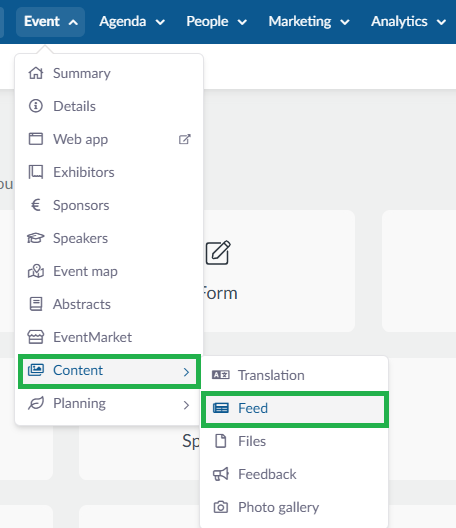
Task: Click the EventMarket store icon
Action: pyautogui.click(x=36, y=337)
